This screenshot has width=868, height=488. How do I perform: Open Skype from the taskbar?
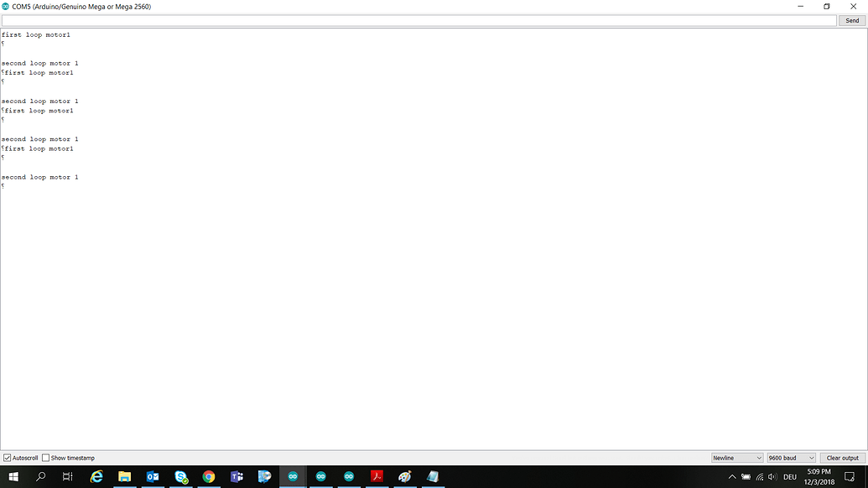coord(180,476)
